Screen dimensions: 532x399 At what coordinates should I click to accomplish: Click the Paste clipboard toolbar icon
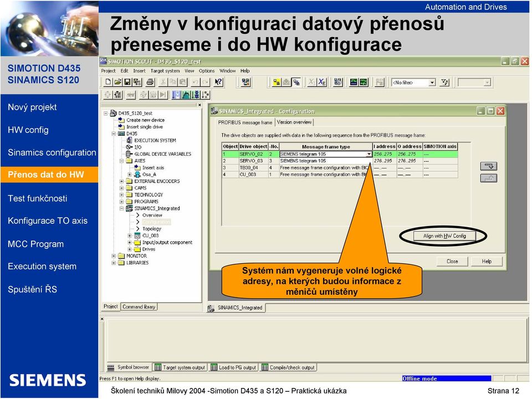[x=183, y=82]
